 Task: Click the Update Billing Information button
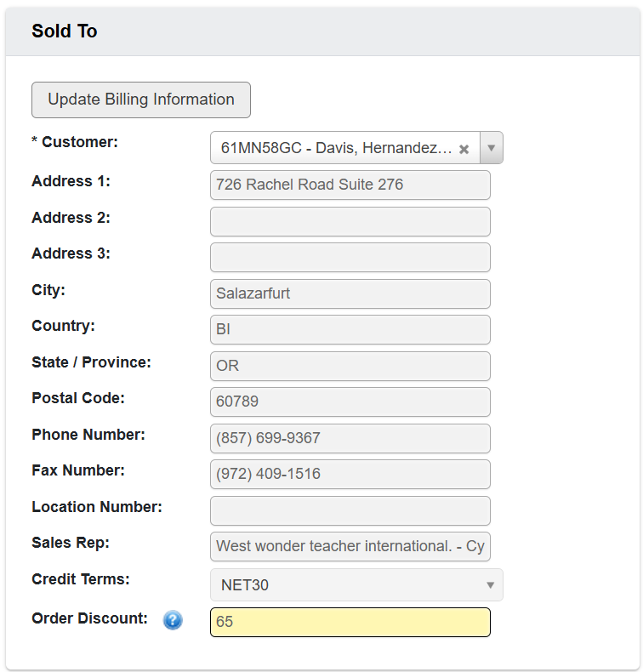[141, 100]
